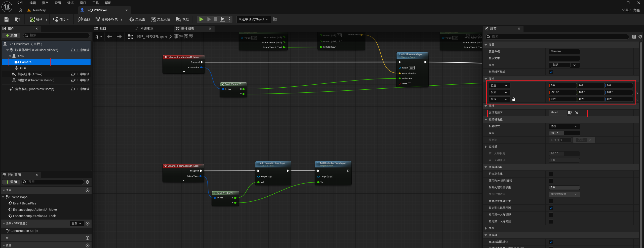Click the browse icon beside the Head socket
Screen dimensions: 644x248
tap(570, 113)
